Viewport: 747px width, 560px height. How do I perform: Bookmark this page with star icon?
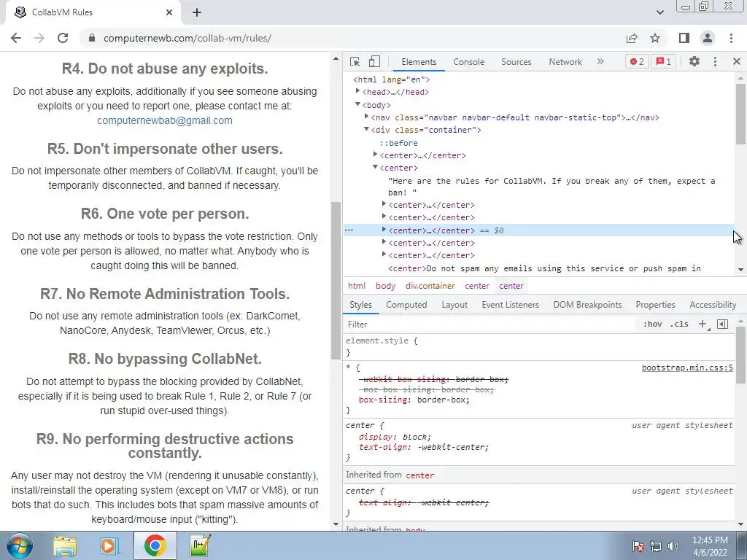coord(655,38)
